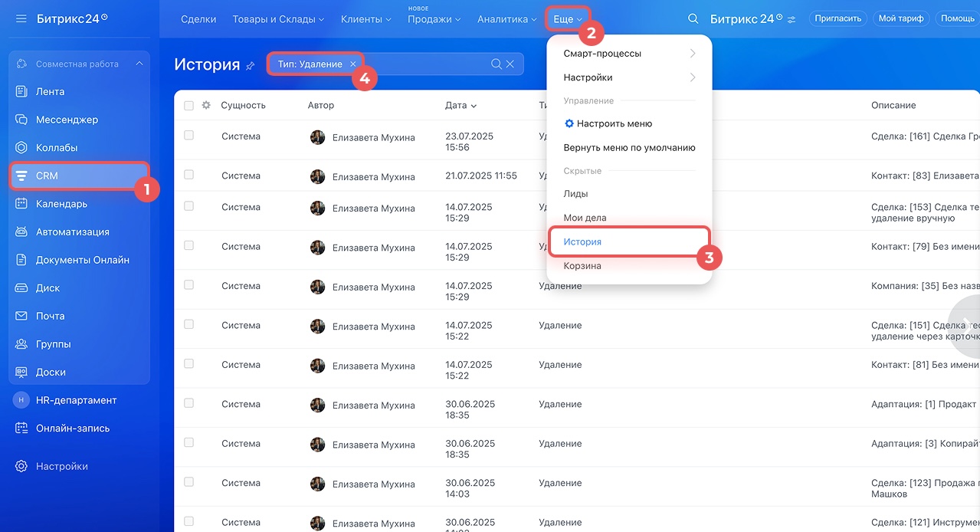
Task: Choose Лиды in the dropdown menu
Action: (x=575, y=194)
